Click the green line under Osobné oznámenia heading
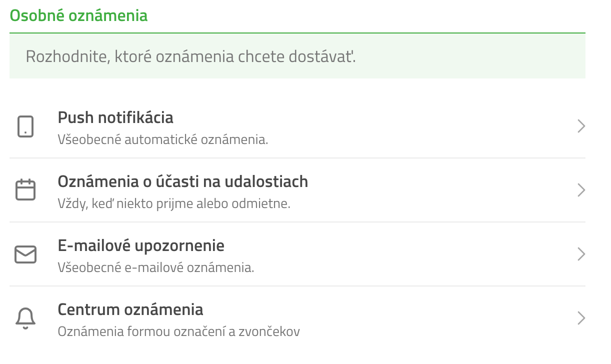 click(x=297, y=33)
